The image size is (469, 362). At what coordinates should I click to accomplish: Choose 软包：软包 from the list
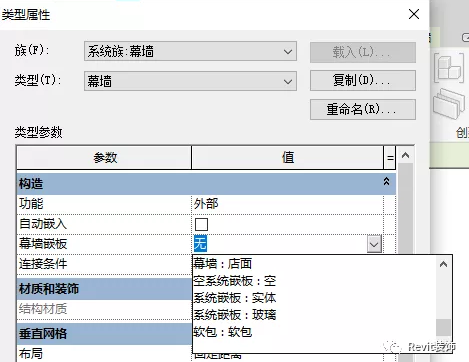(222, 332)
